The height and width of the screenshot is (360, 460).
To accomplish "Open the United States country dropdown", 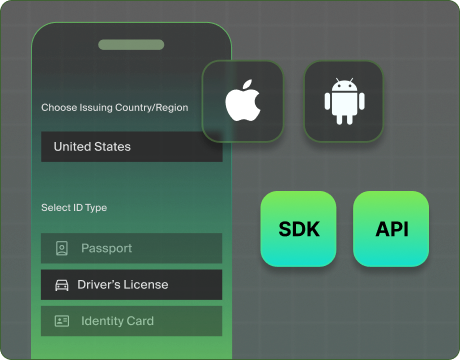I will click(x=132, y=147).
